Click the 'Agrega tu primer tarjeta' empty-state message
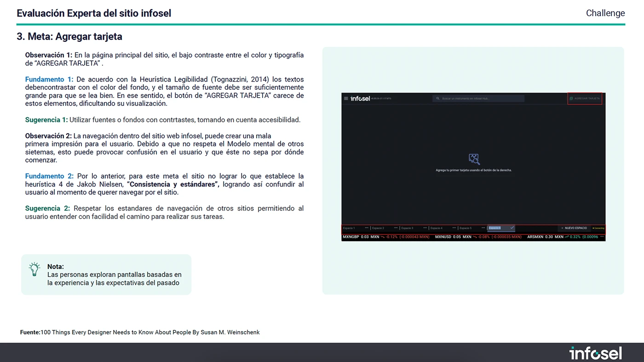 pos(474,170)
